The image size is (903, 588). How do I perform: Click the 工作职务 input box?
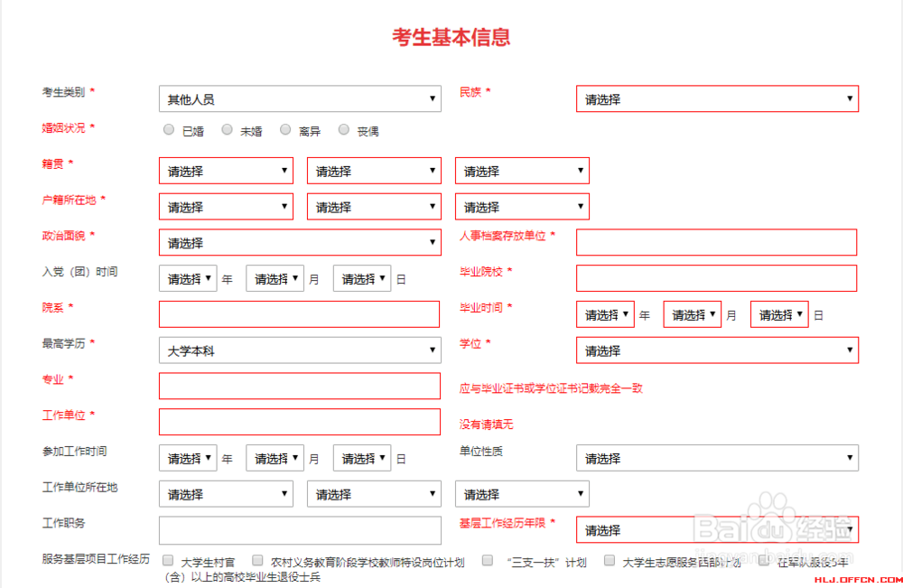click(x=300, y=530)
